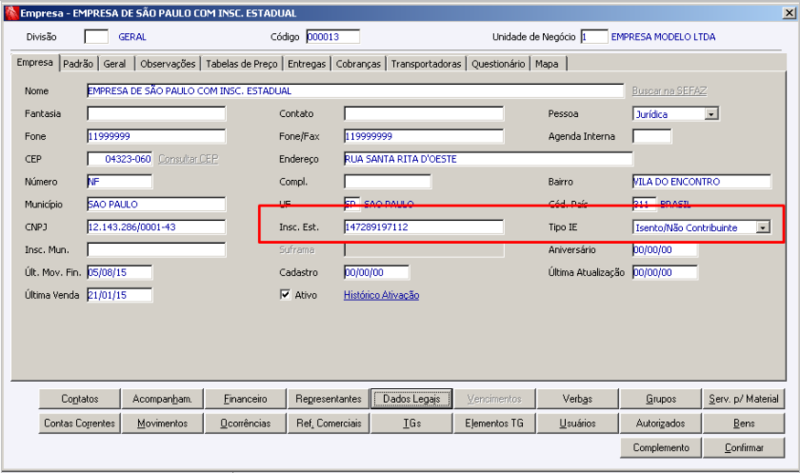Switch to the Mapa tab

coord(547,64)
